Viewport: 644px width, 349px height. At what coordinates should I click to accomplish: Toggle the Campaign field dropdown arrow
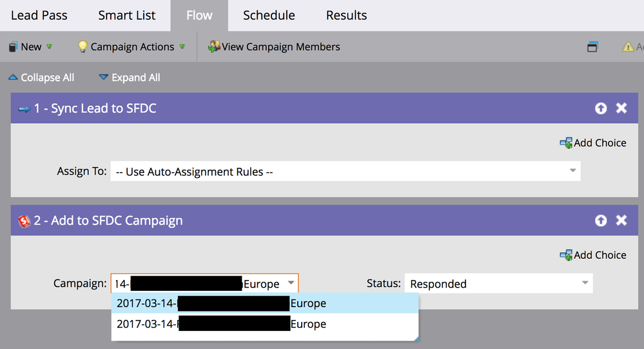pos(291,283)
